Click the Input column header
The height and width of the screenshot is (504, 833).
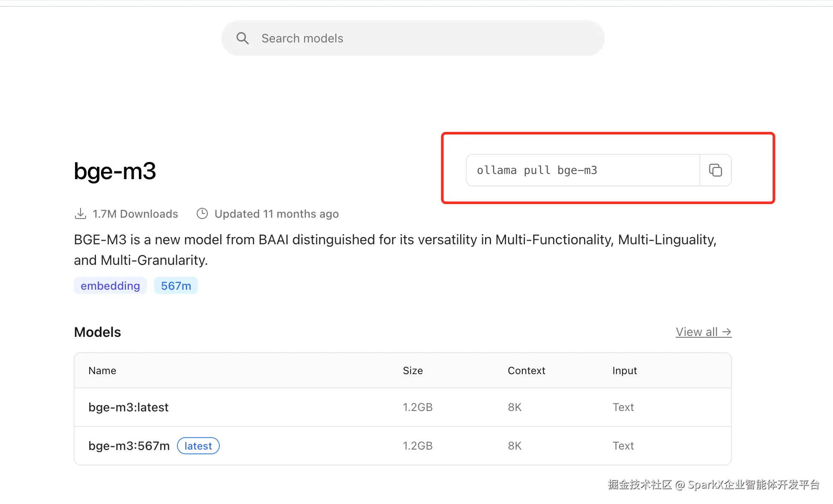(x=624, y=371)
